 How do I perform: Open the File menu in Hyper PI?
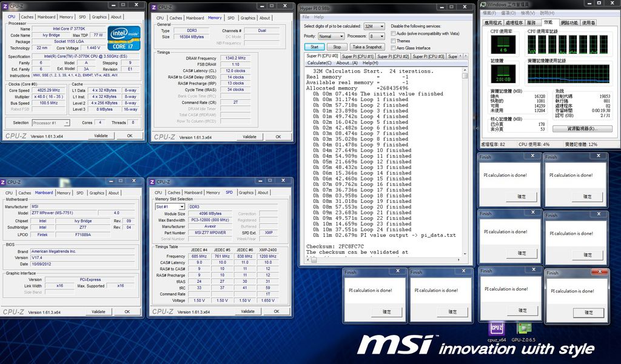[x=306, y=17]
